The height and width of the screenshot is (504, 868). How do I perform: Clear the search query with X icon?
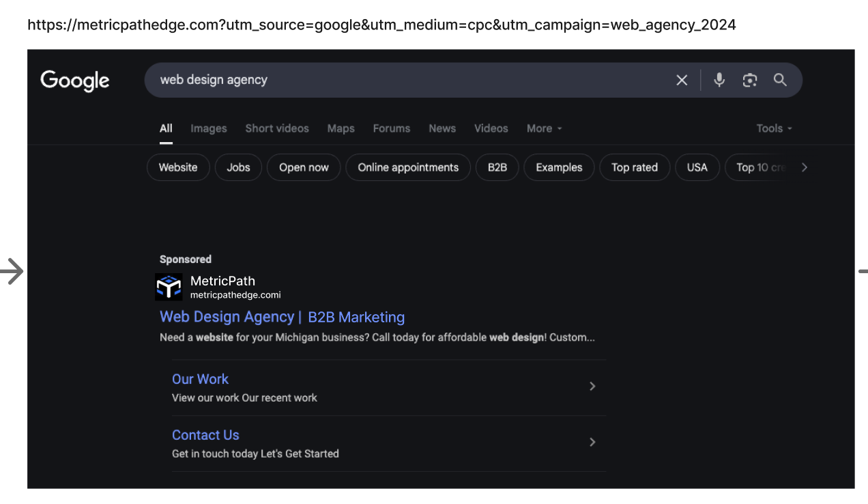[x=682, y=80]
